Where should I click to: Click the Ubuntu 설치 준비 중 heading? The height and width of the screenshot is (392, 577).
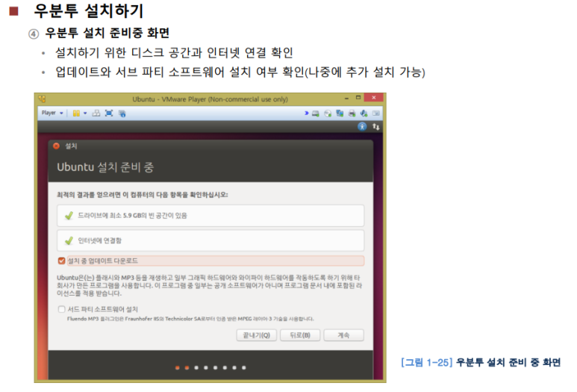[x=105, y=167]
